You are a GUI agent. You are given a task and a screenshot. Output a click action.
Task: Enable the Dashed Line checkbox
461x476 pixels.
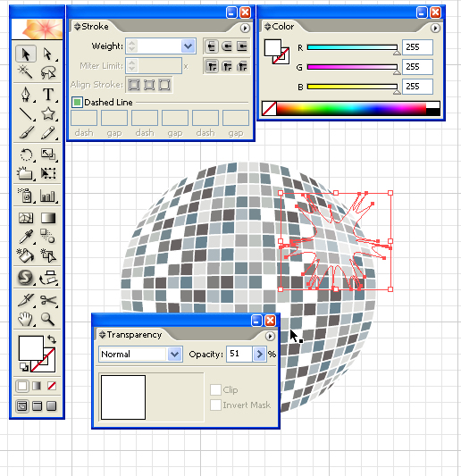[x=77, y=103]
